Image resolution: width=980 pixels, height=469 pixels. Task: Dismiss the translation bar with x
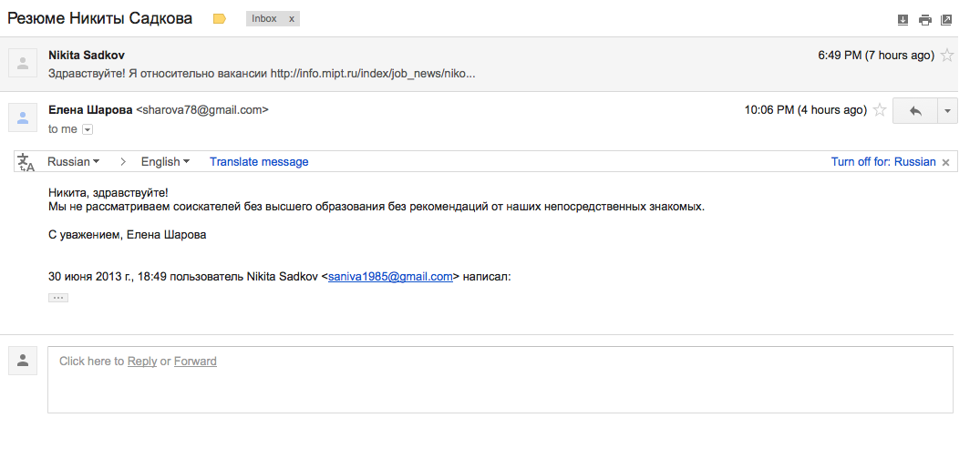(x=946, y=162)
